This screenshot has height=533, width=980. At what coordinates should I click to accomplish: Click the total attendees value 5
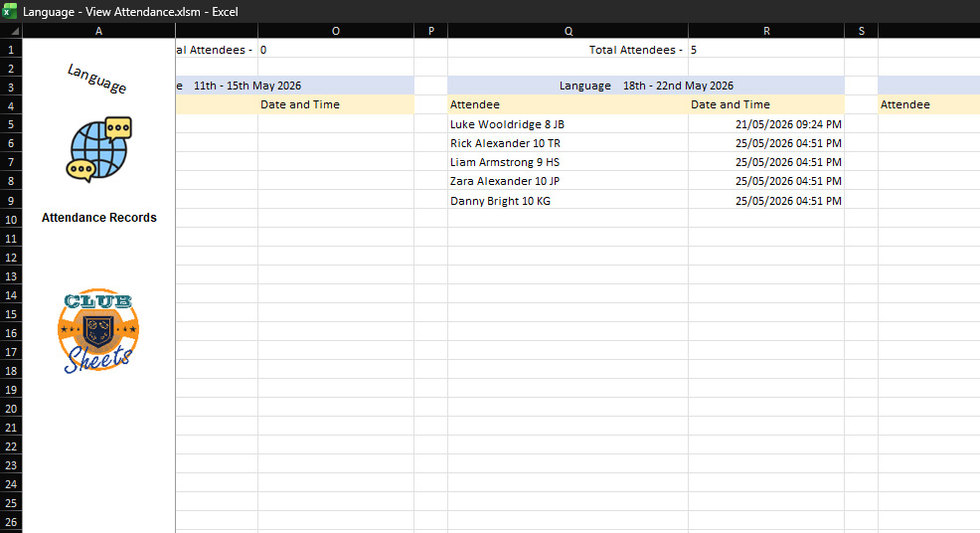pos(694,50)
